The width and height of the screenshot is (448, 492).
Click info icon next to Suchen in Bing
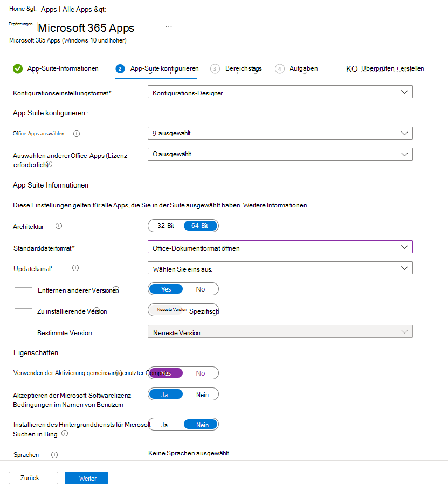(65, 433)
